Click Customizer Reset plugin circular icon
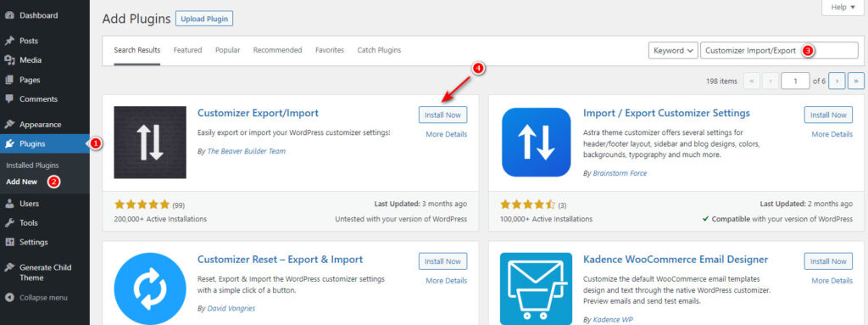Screen dimensions: 868x325 click(x=150, y=289)
